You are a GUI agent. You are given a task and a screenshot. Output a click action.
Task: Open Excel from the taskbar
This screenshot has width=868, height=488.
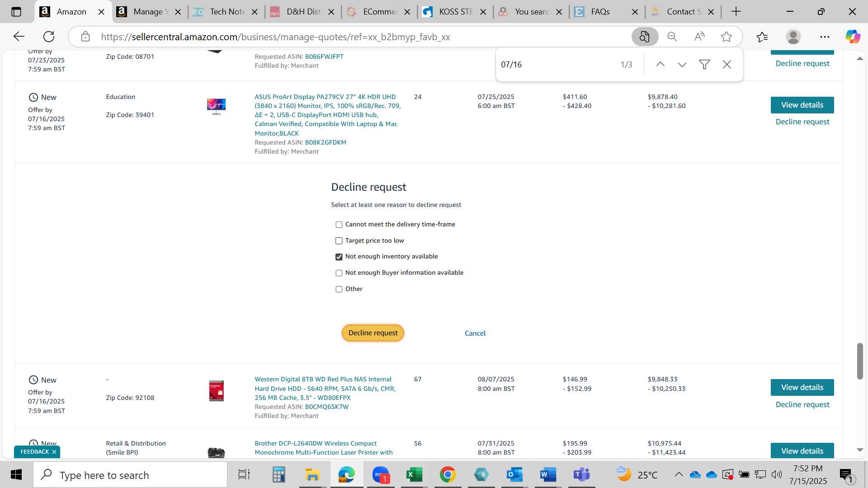pos(414,475)
